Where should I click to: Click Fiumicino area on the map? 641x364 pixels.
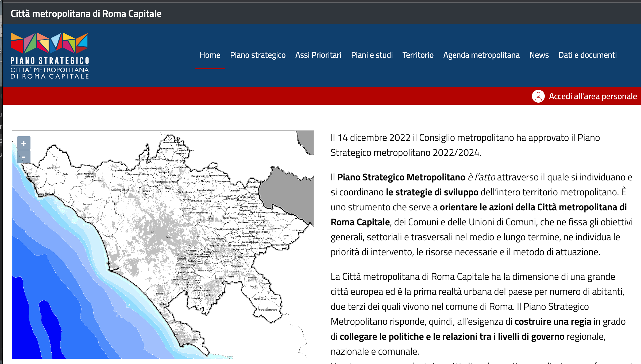(109, 236)
